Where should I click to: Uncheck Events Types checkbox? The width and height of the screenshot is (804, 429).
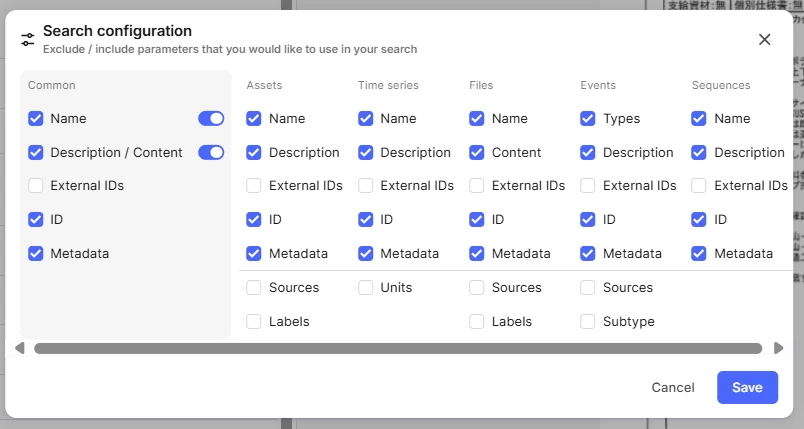tap(588, 119)
